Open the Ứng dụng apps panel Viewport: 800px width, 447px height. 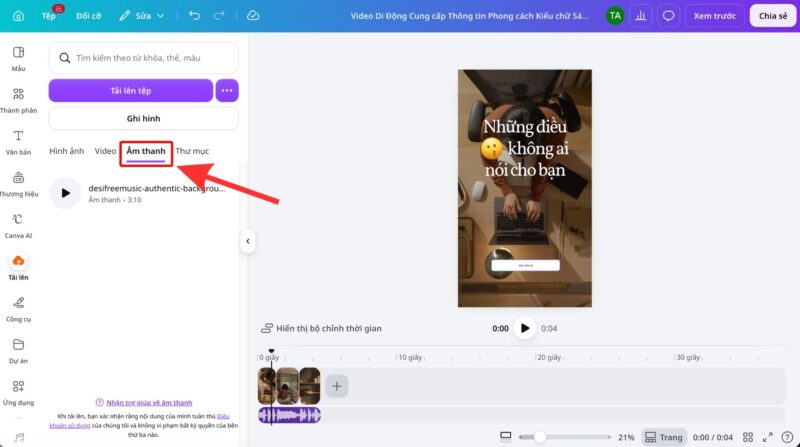pos(18,393)
